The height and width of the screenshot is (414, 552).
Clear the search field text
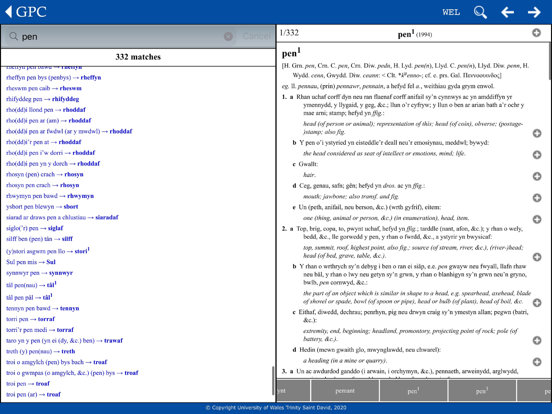pos(228,36)
